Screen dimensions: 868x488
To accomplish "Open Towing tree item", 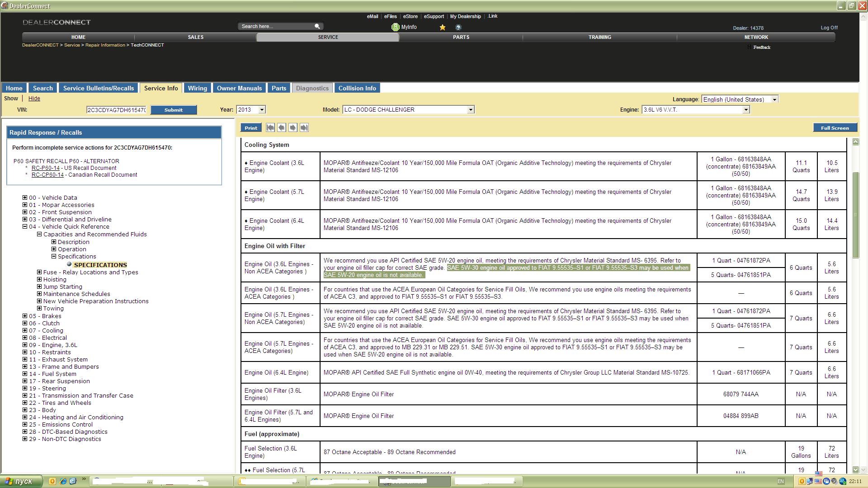I will point(53,308).
